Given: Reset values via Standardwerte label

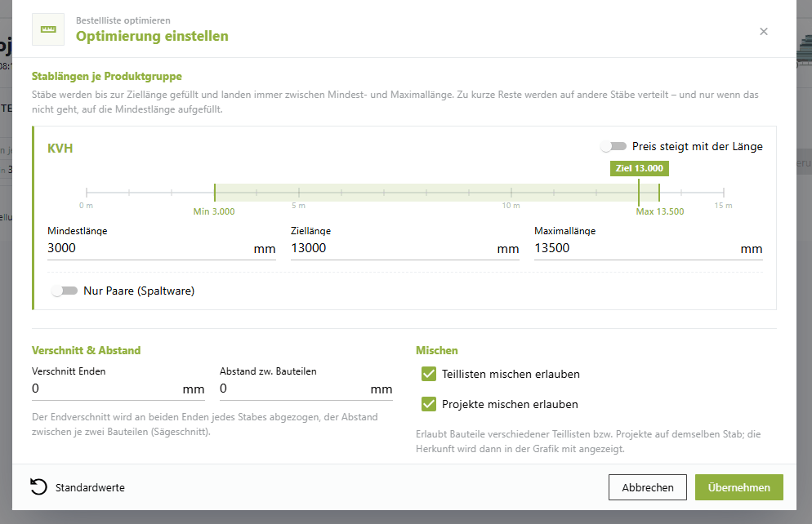Looking at the screenshot, I should (90, 488).
